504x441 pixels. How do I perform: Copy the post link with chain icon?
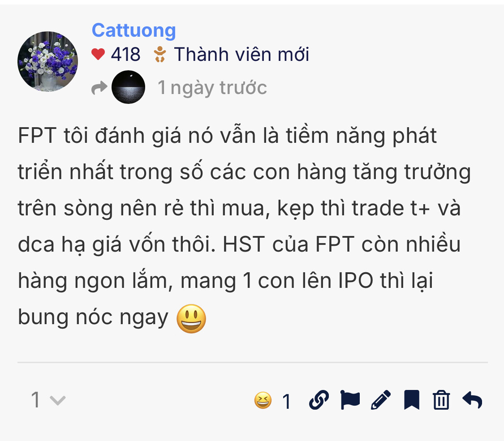click(319, 400)
